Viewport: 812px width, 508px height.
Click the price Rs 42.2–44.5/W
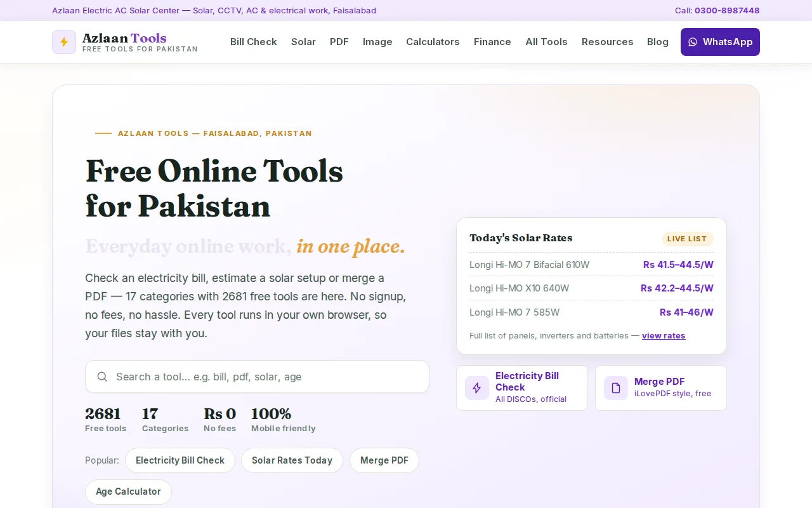click(x=677, y=288)
